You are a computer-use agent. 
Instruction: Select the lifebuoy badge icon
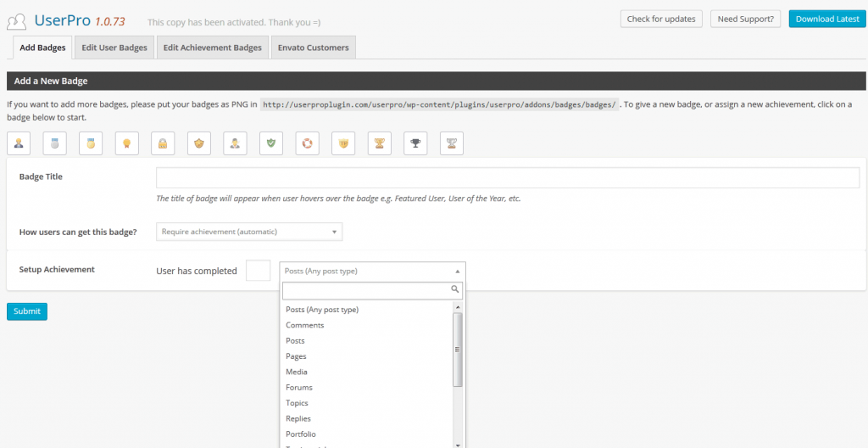tap(307, 143)
